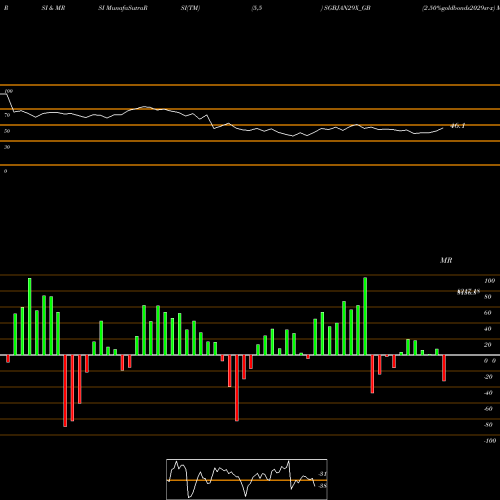Click the 'SI MunafaSutraR' header text
Image resolution: width=500 pixels, height=500 pixels.
[123, 8]
